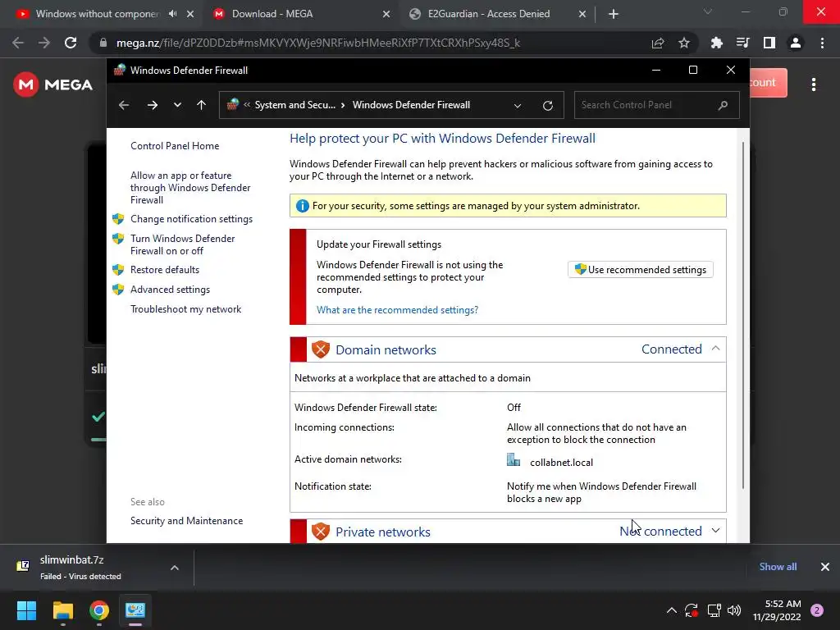This screenshot has height=630, width=840.
Task: Expand the address bar history dropdown
Action: click(x=518, y=106)
